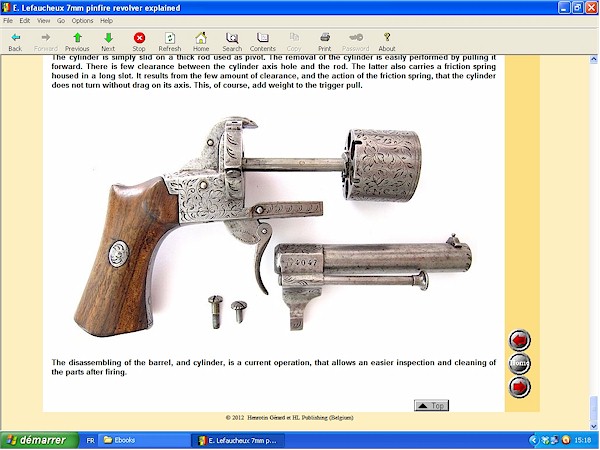Click the orange tray icon beside the clock

[566, 440]
